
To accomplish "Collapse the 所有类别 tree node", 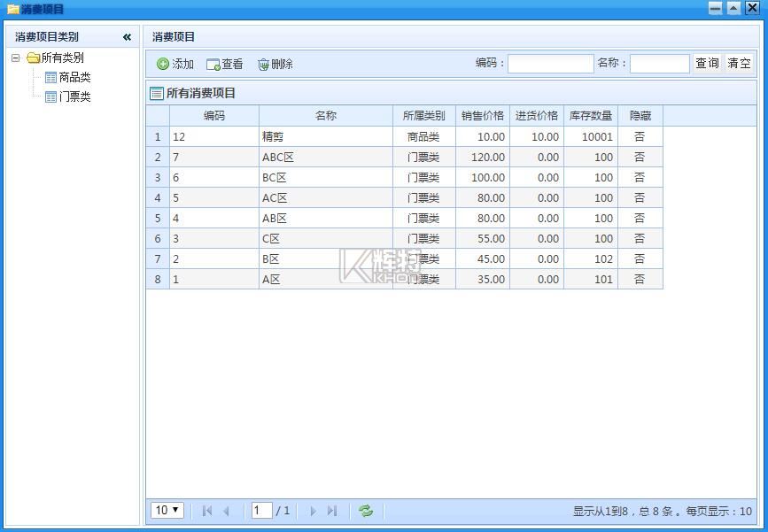I will coord(15,58).
